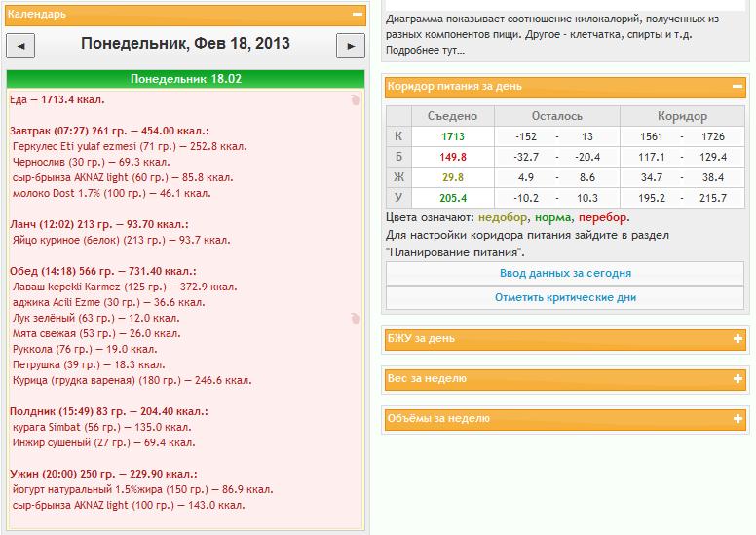Click the Чернослив (30 гр.) entry
This screenshot has height=535, width=756.
[x=92, y=162]
